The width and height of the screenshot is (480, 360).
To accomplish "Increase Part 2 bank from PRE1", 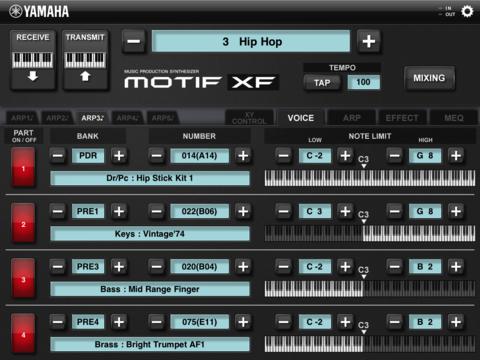I will pos(119,211).
